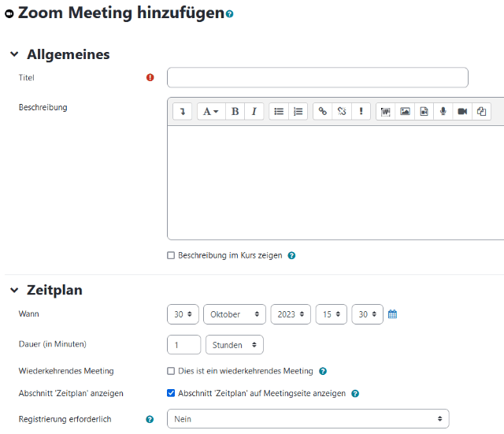The image size is (504, 434).
Task: Open manage files icon in editor toolbar
Action: tap(481, 112)
